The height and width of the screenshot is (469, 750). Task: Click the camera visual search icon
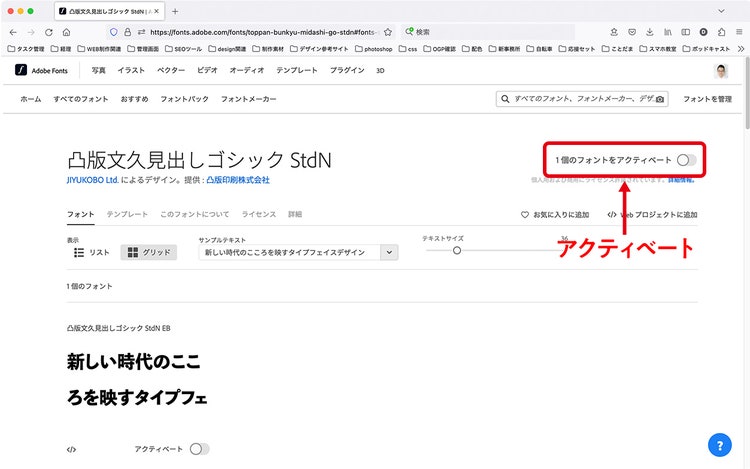pos(660,99)
